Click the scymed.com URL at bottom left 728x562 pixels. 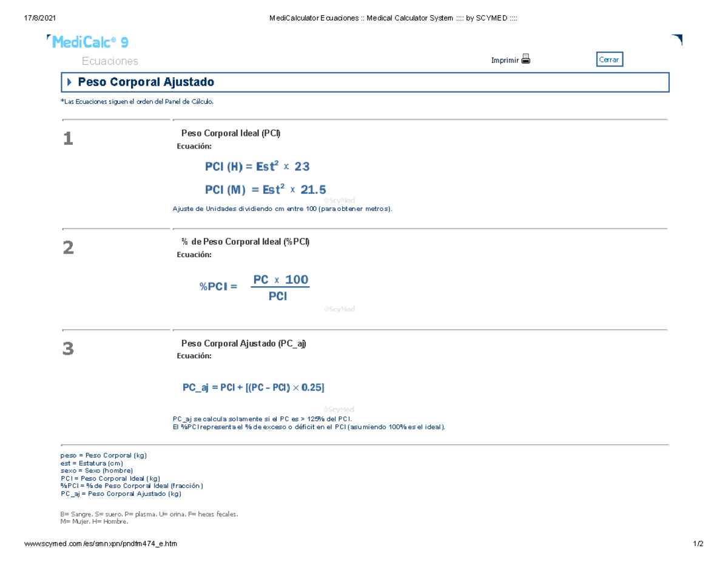click(101, 544)
